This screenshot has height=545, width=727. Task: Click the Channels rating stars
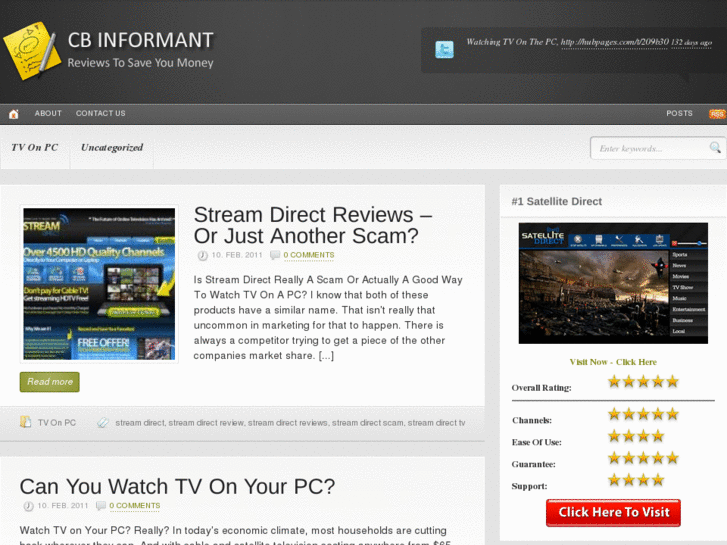click(x=643, y=414)
